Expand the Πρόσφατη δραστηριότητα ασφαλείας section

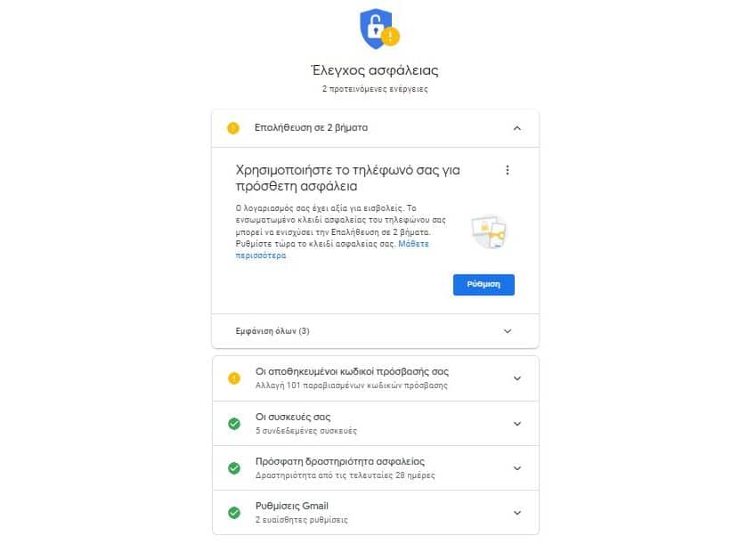click(x=519, y=467)
